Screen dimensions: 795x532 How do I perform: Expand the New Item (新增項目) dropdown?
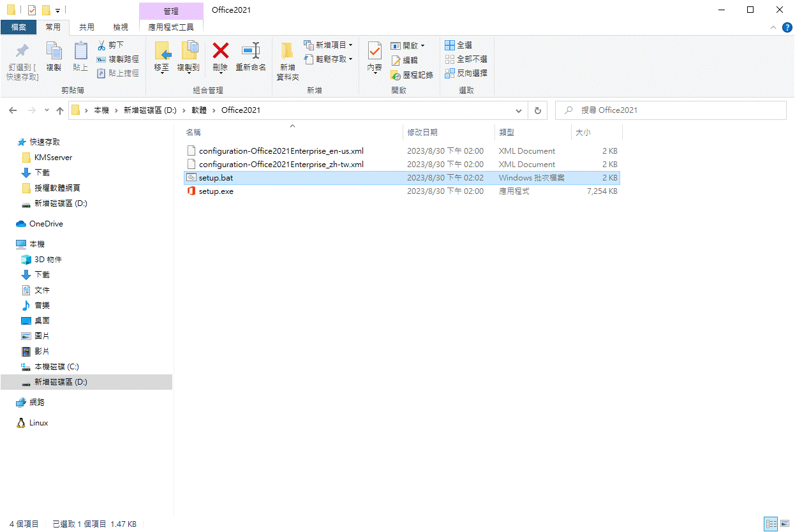coord(329,45)
